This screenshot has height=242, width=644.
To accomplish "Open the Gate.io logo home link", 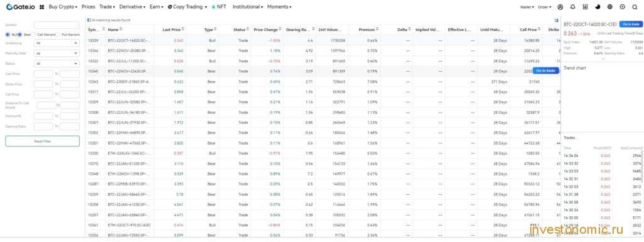I will pyautogui.click(x=21, y=7).
